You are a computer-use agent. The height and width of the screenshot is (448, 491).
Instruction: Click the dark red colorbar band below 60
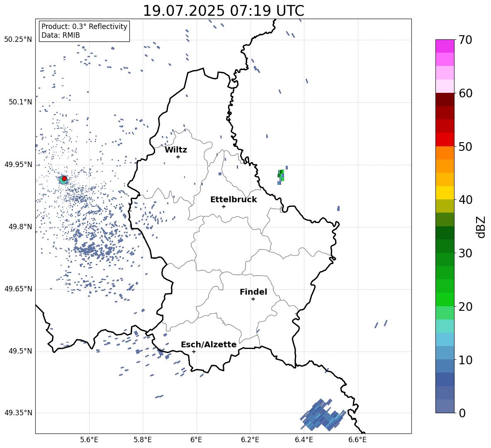445,99
